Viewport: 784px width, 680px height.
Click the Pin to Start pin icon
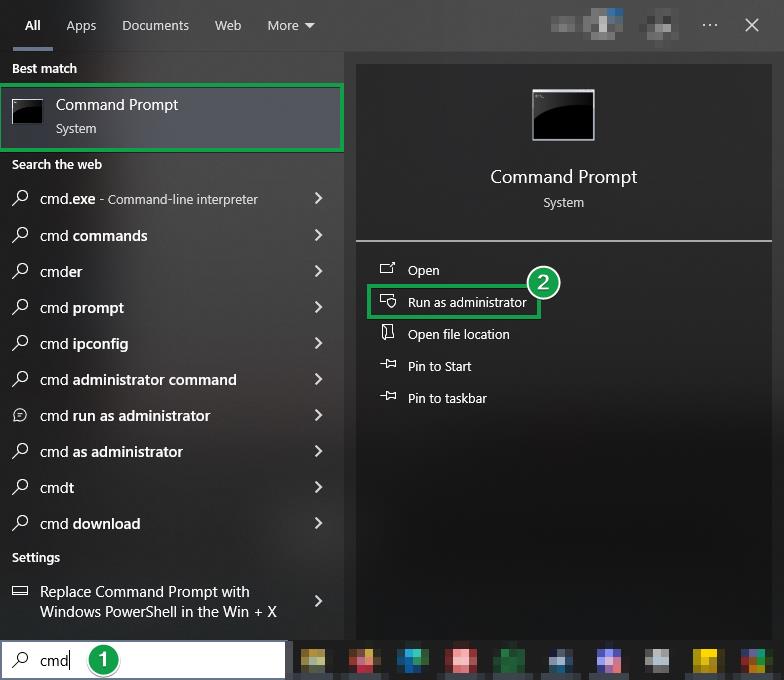(x=388, y=366)
